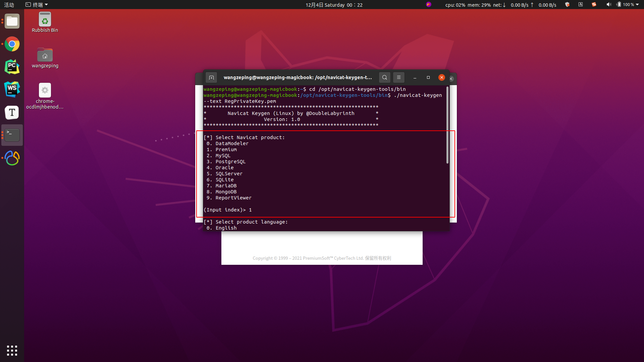Show all applications grid
644x362 pixels.
pos(12,350)
